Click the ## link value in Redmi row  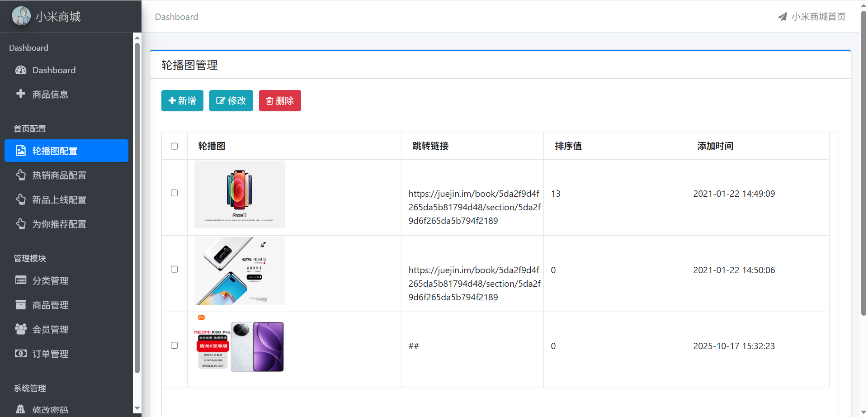414,346
